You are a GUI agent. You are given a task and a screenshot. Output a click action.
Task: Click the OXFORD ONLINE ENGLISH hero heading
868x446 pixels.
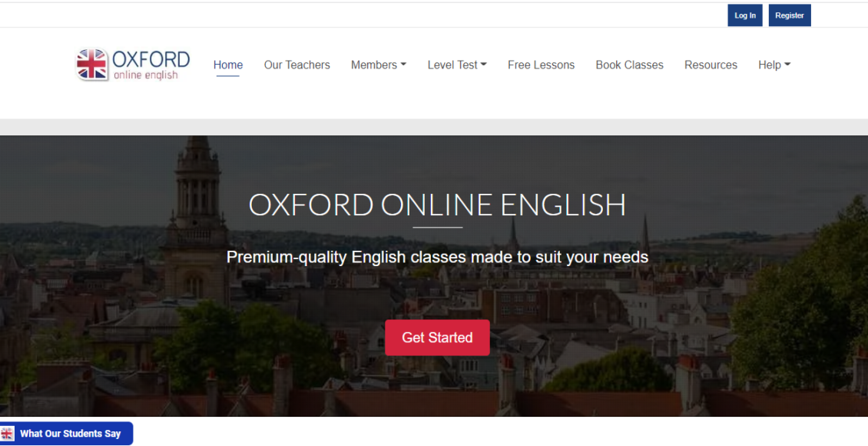coord(437,205)
